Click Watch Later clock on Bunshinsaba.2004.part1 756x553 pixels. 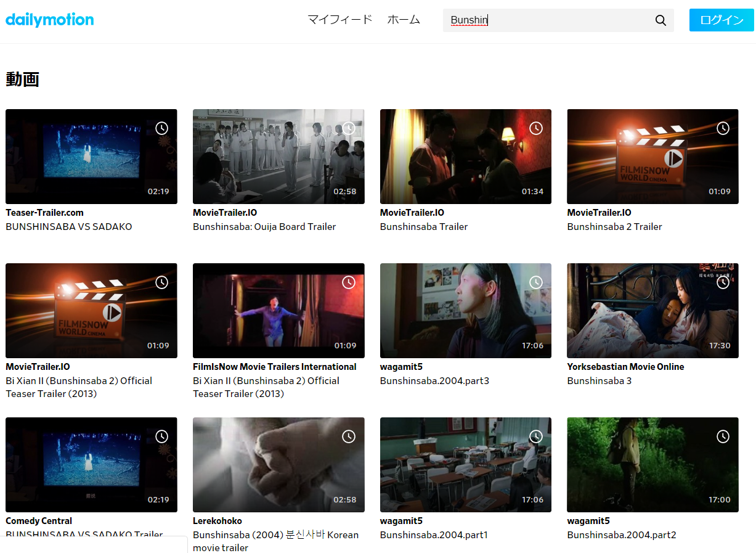(x=536, y=436)
